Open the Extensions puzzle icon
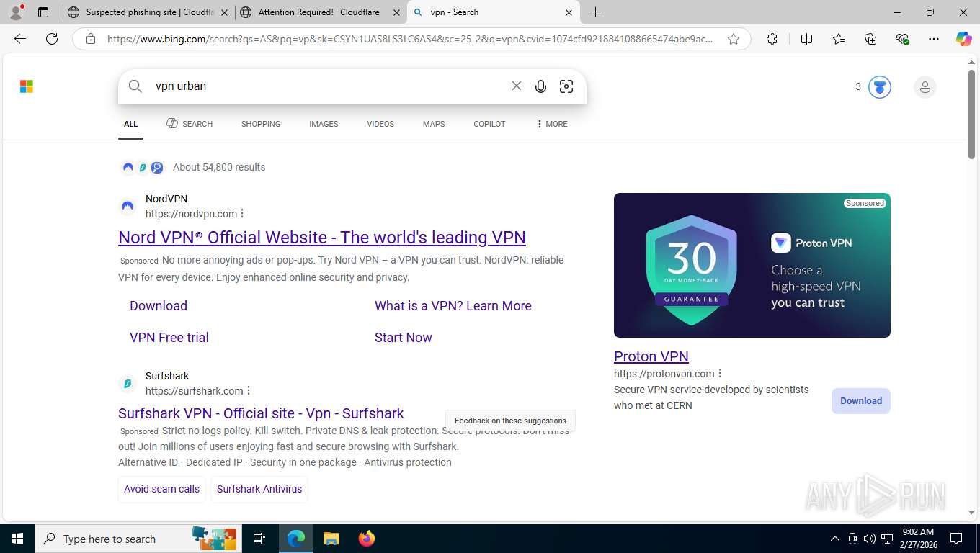 (772, 39)
